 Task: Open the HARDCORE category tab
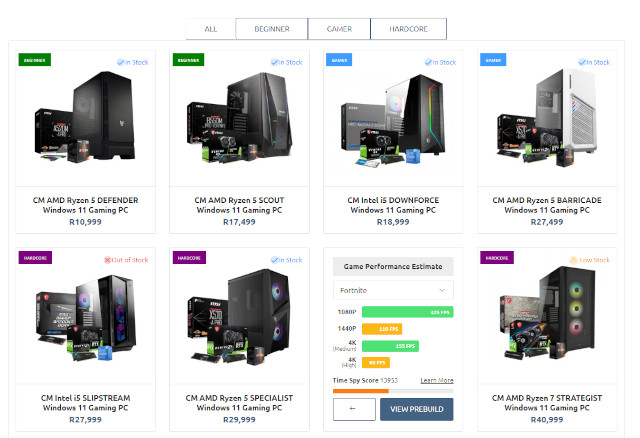[409, 29]
